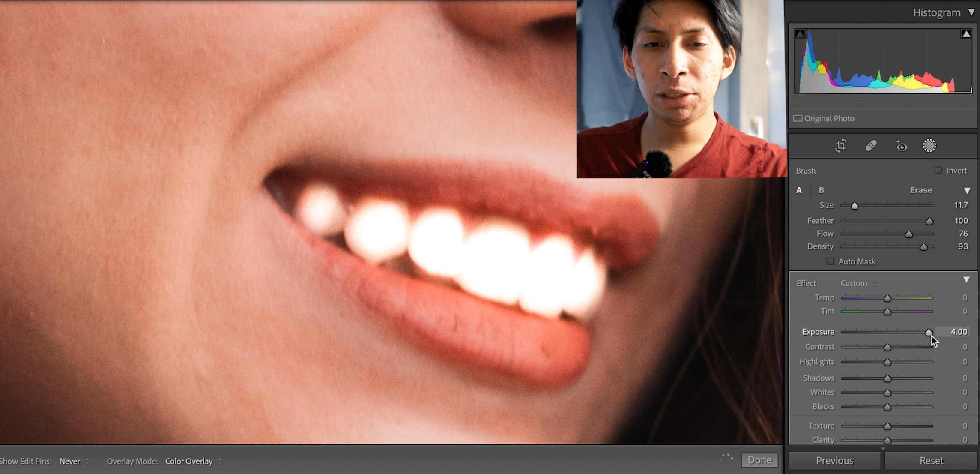This screenshot has height=474, width=980.
Task: Select the Spot Removal tool
Action: tap(872, 146)
